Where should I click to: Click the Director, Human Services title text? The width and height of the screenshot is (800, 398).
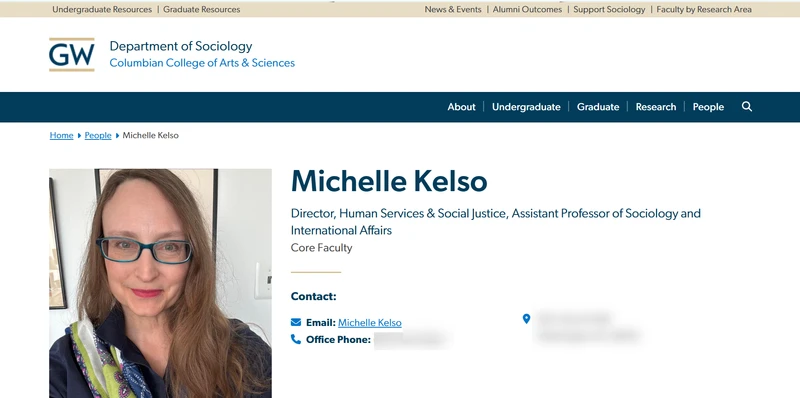(495, 221)
